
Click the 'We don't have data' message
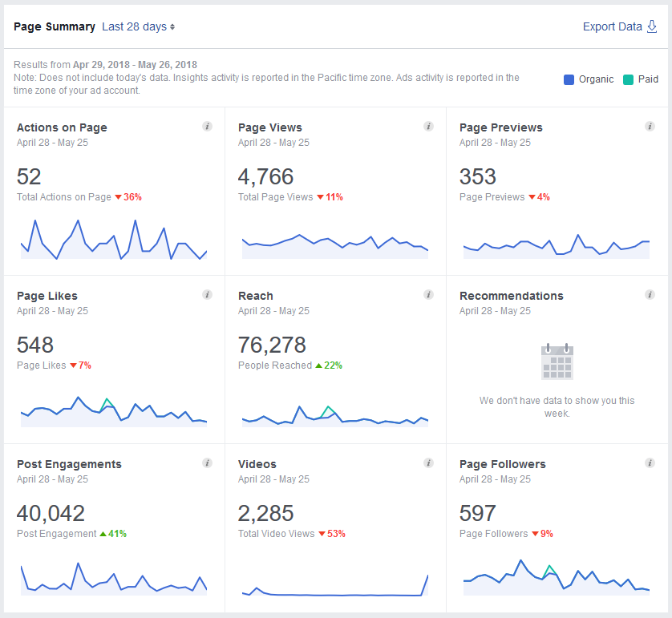click(x=557, y=407)
